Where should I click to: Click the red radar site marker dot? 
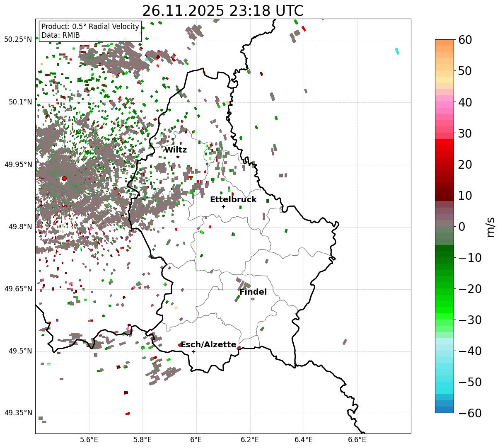[64, 179]
